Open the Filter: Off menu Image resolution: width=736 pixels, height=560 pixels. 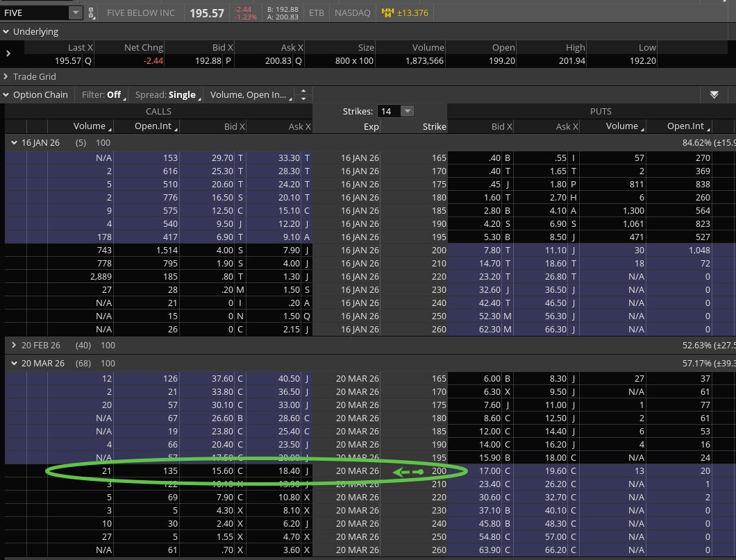(x=102, y=95)
